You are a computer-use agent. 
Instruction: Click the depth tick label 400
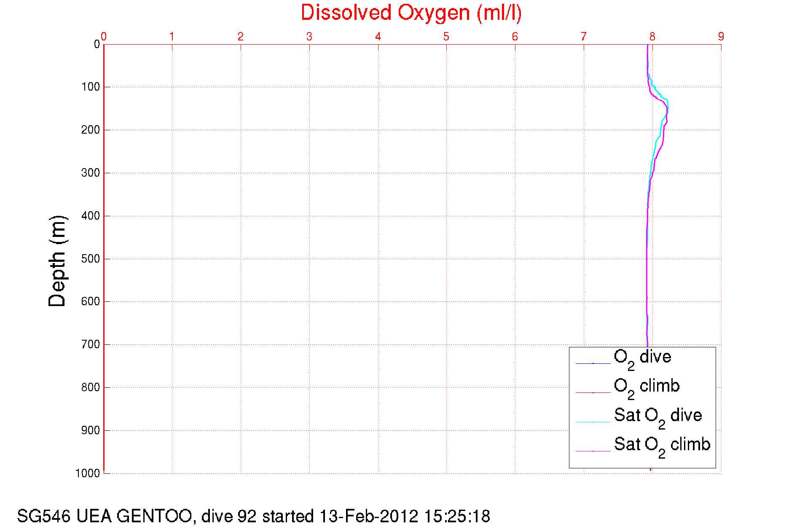pos(91,216)
